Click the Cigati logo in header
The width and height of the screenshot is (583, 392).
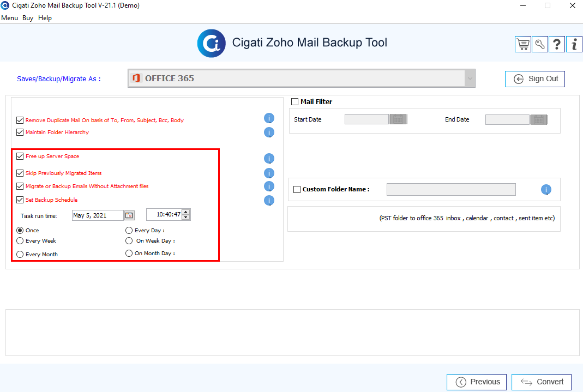coord(211,44)
